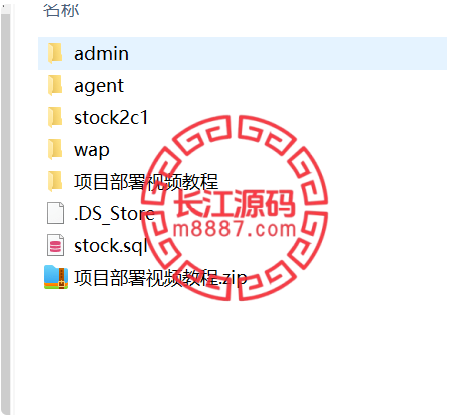Viewport: 460px width, 415px height.
Task: Select the 项目部署视频教程 folder name text
Action: 146,182
